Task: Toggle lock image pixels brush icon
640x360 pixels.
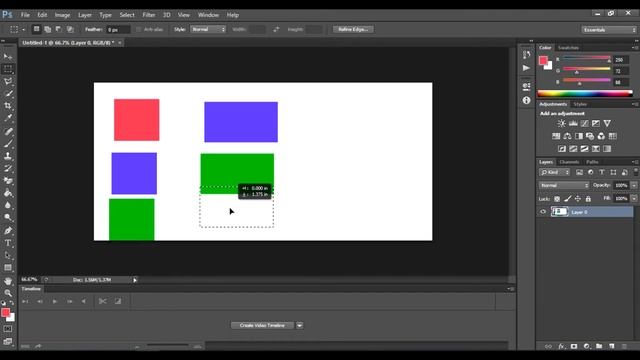Action: [x=567, y=199]
